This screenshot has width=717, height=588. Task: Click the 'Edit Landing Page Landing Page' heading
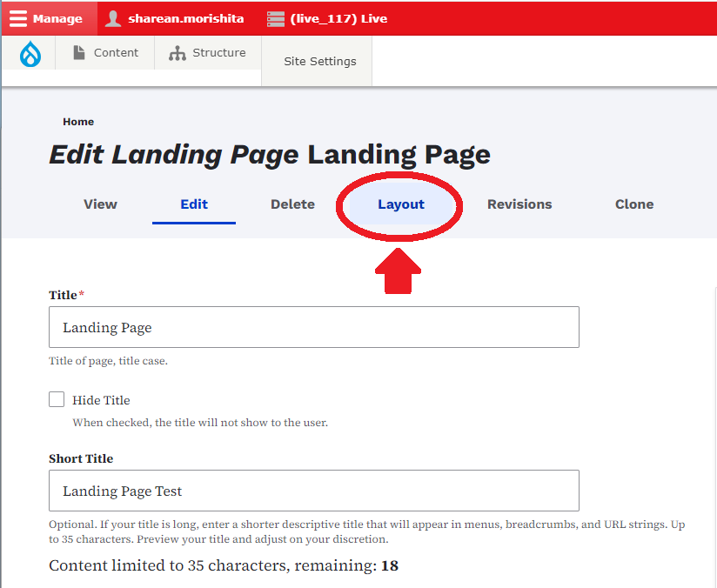click(x=270, y=155)
